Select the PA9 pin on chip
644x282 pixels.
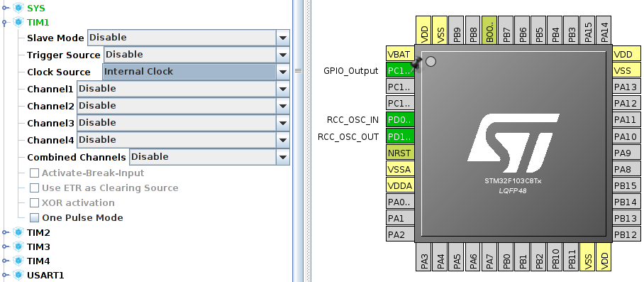coord(627,153)
